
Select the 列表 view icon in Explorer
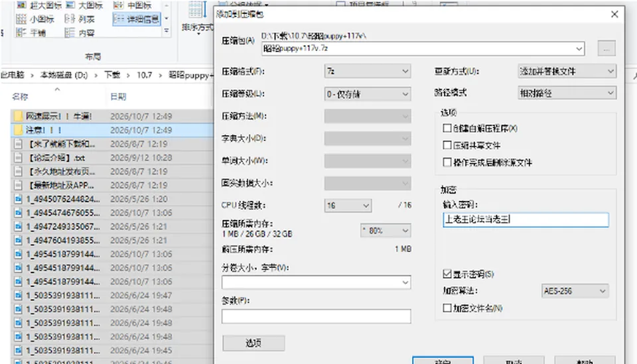coord(70,19)
